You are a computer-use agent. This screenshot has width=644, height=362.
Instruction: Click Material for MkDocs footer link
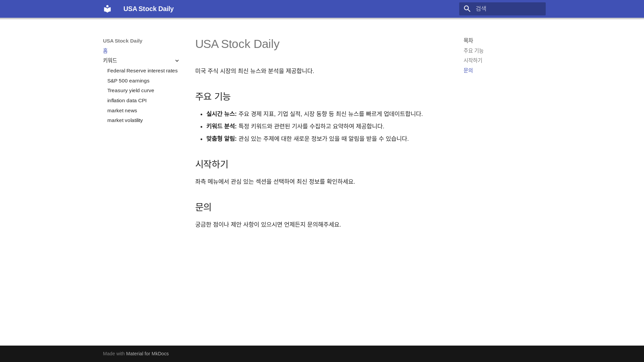147,354
